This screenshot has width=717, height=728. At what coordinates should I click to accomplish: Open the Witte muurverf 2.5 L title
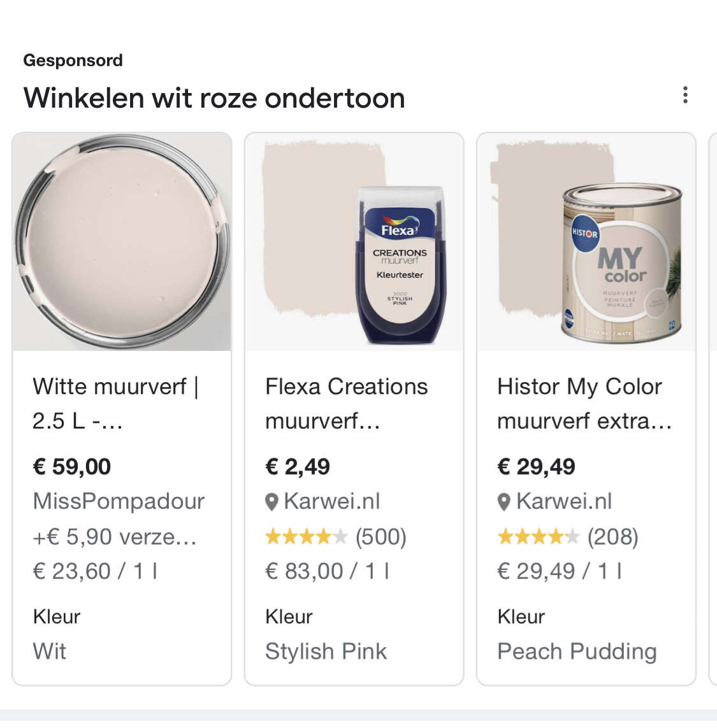(x=116, y=403)
